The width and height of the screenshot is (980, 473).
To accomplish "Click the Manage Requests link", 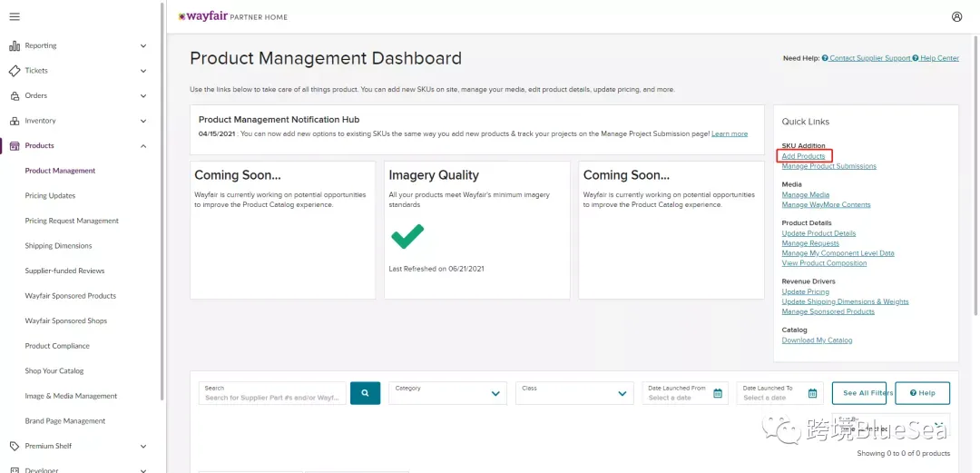I will 810,243.
